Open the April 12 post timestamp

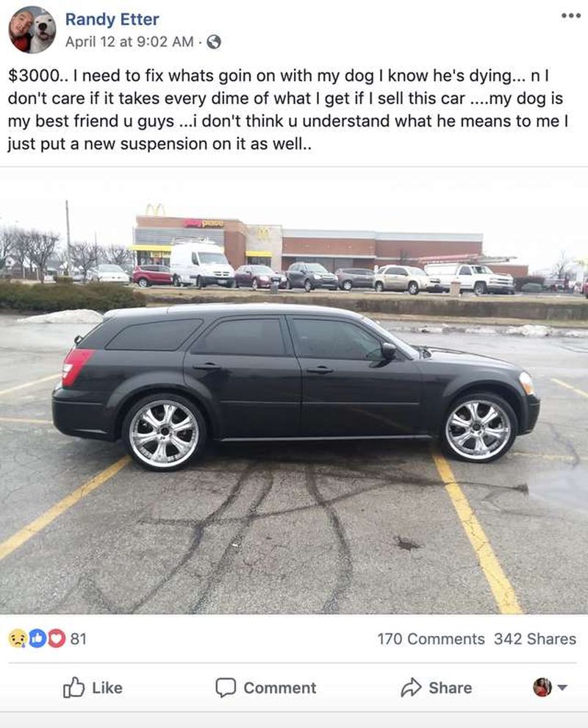tap(129, 42)
